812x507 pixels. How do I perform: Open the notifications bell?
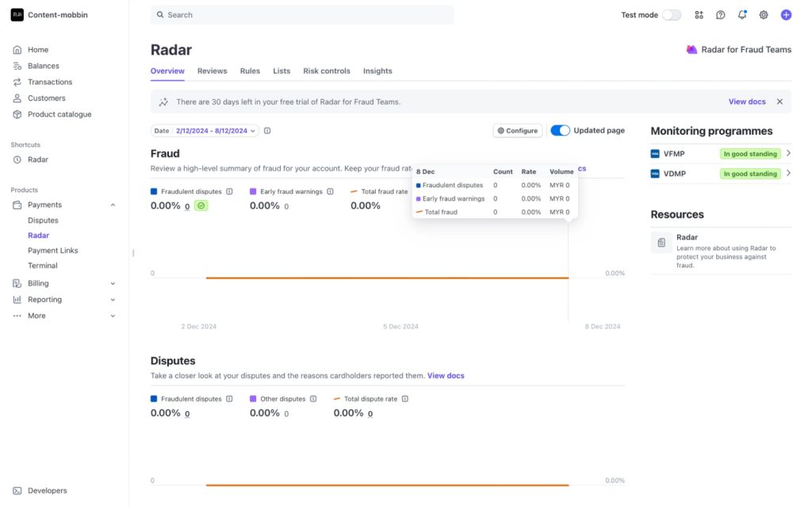pyautogui.click(x=741, y=14)
